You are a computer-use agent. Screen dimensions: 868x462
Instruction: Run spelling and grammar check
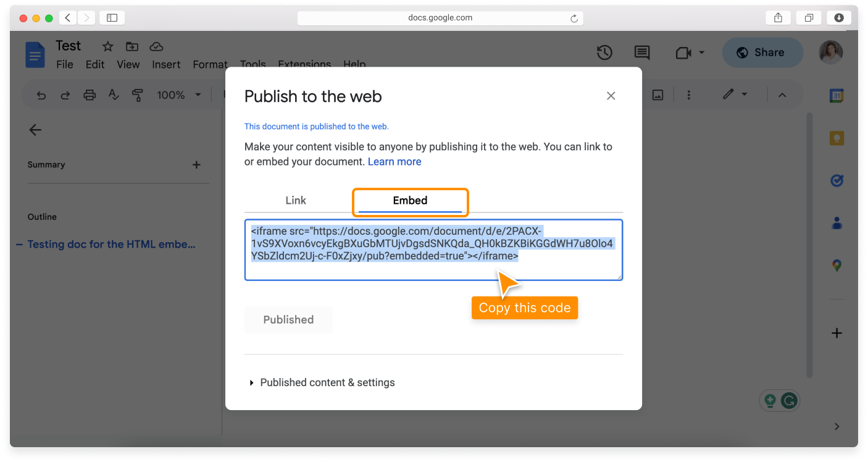114,94
